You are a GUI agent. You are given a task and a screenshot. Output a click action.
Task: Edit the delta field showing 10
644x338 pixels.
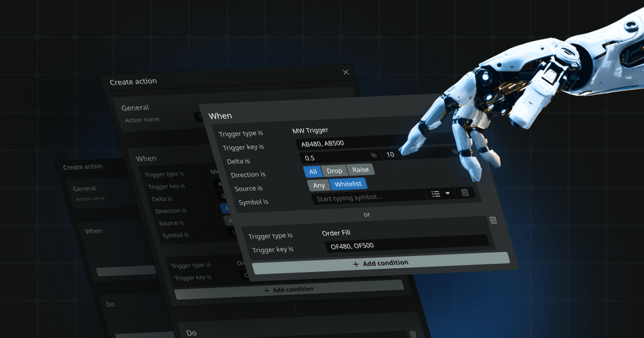pyautogui.click(x=419, y=153)
